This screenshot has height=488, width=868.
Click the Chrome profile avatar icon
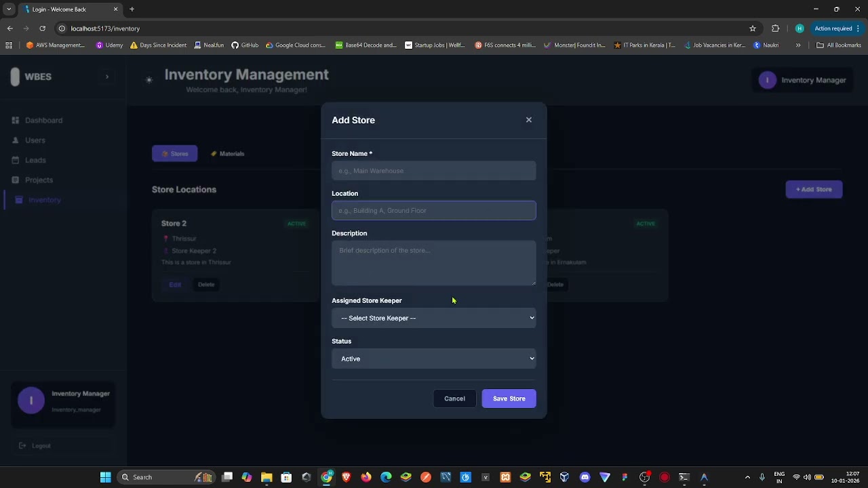[800, 28]
